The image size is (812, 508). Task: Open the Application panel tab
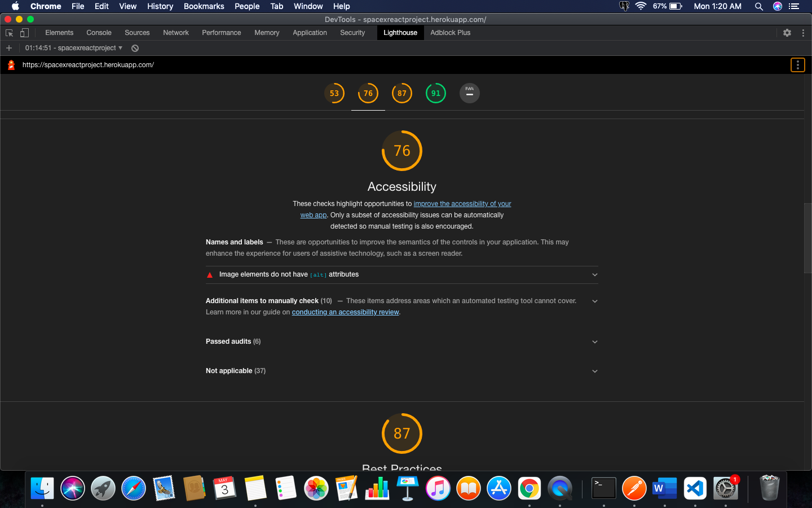coord(310,33)
